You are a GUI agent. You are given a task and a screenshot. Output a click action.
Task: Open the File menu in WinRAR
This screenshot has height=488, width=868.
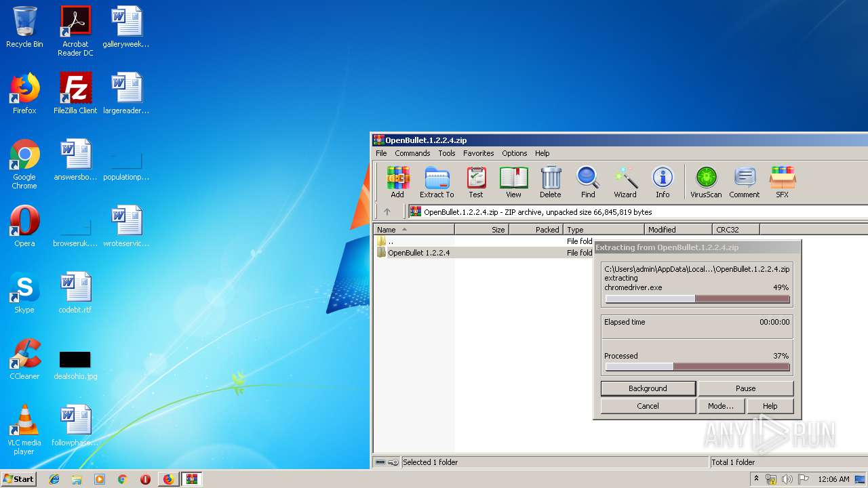tap(381, 153)
